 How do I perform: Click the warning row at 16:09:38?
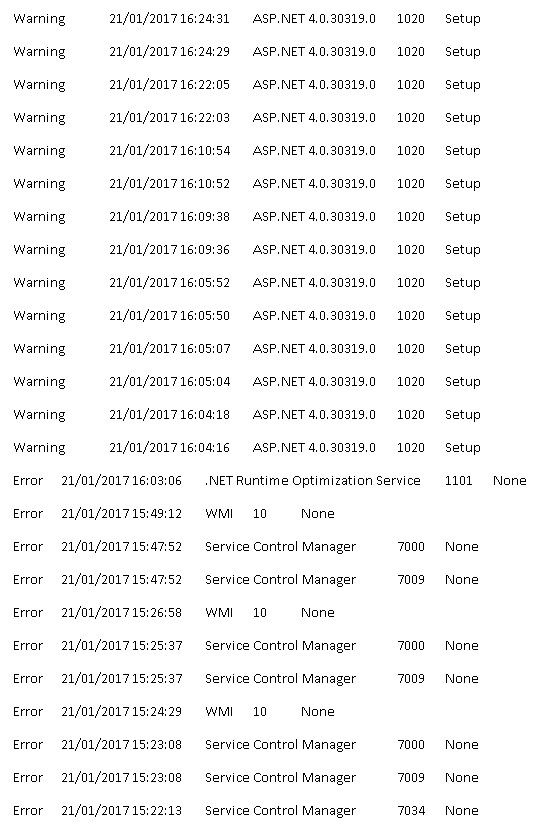click(x=247, y=217)
